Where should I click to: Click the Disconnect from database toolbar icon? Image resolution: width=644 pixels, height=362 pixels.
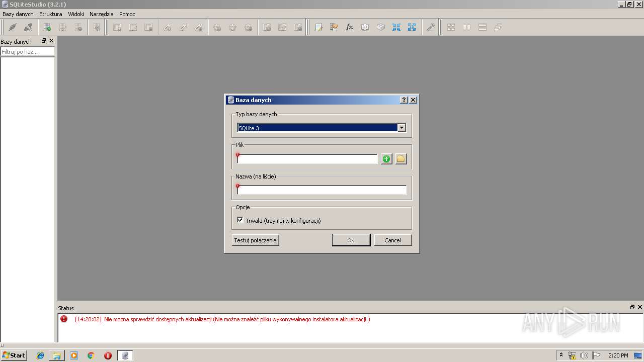[x=28, y=28]
